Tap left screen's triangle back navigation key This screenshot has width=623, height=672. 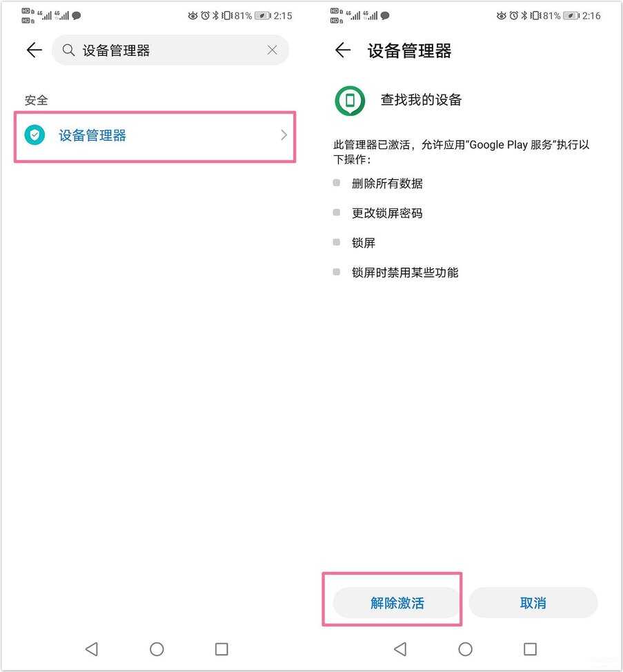tap(92, 649)
